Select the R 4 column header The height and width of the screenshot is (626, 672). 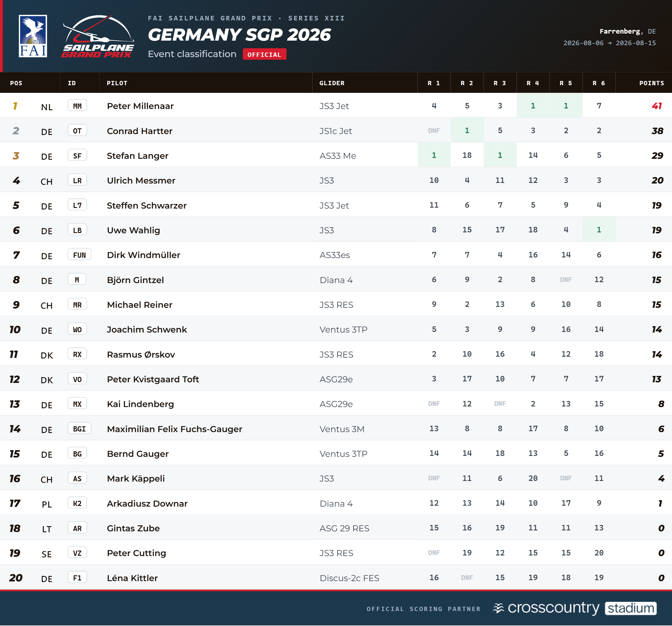click(533, 83)
